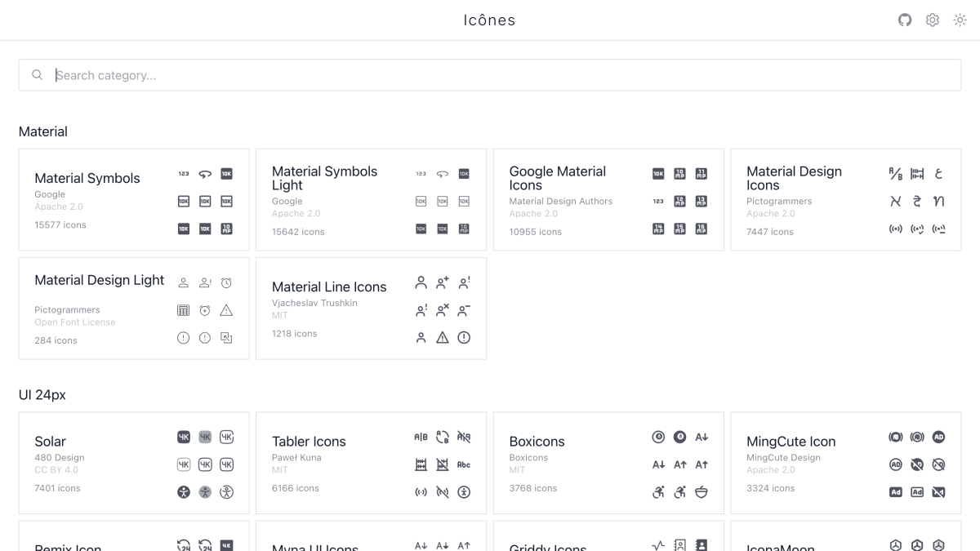Click the 16MP icon in Google Material Icons
The width and height of the screenshot is (980, 551).
coord(702,229)
